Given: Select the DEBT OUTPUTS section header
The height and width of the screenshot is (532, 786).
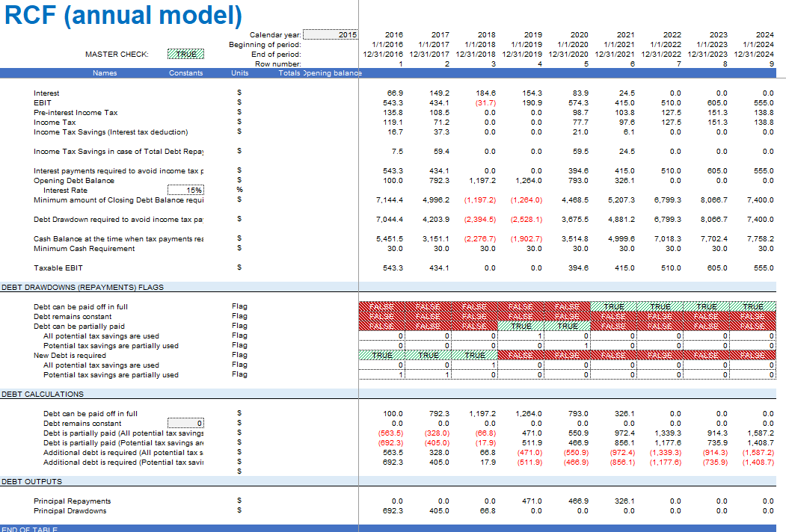Looking at the screenshot, I should (31, 481).
